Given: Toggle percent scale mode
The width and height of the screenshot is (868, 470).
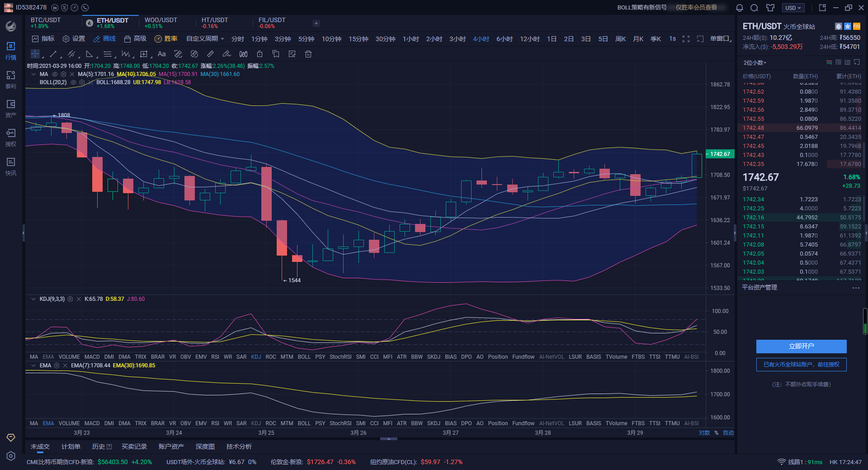Looking at the screenshot, I should (x=717, y=433).
